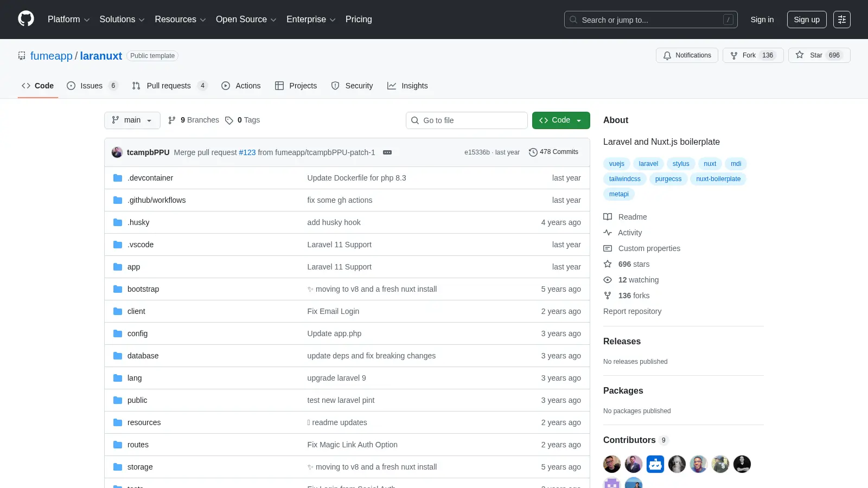
Task: Click the repository template icon beside fumeapp
Action: click(22, 56)
